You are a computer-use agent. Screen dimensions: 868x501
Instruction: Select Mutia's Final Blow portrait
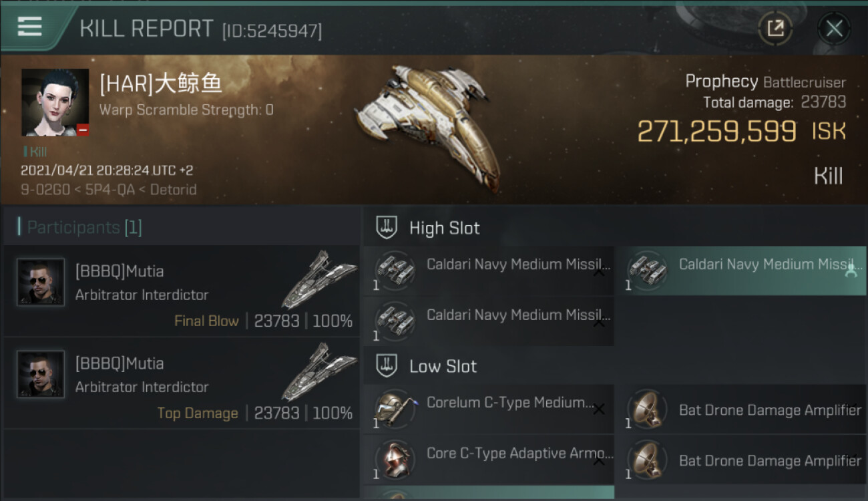tap(41, 282)
